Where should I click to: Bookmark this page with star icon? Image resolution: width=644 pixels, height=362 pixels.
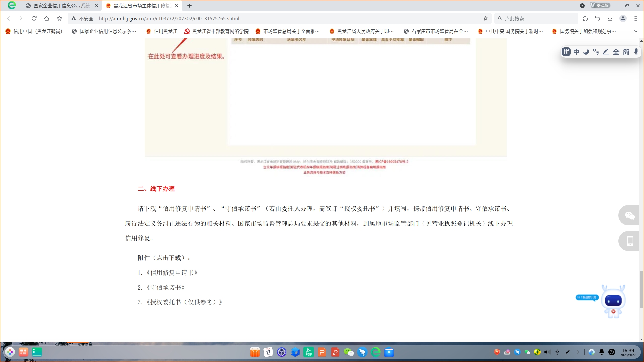click(x=485, y=18)
